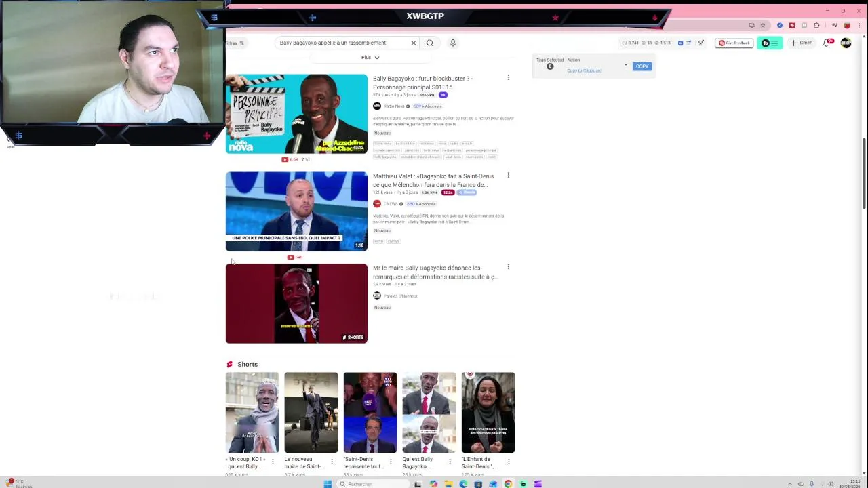This screenshot has width=868, height=488.
Task: Open the system tray hidden icons chevron
Action: click(x=789, y=484)
